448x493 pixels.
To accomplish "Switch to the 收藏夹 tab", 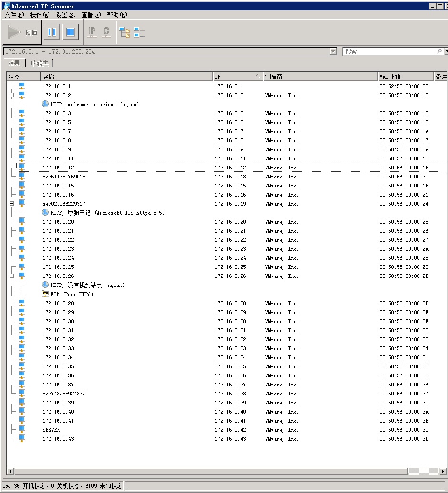I will click(x=39, y=63).
